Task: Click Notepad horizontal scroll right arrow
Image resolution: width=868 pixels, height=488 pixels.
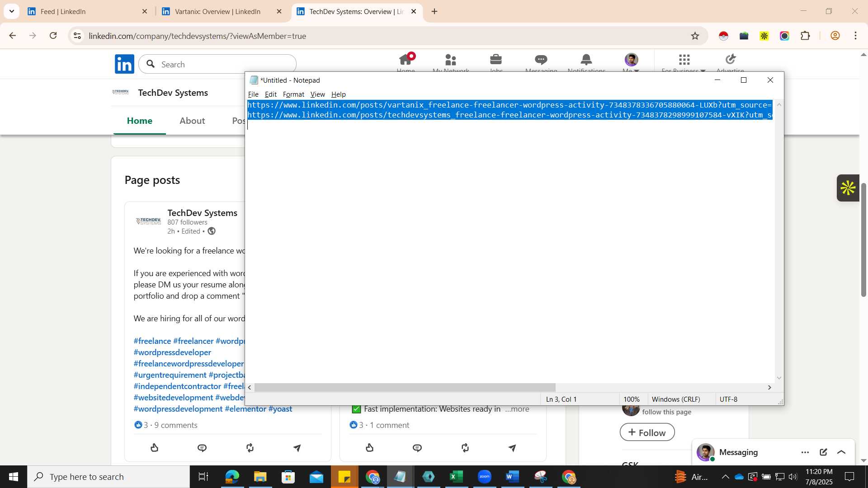Action: [x=769, y=387]
